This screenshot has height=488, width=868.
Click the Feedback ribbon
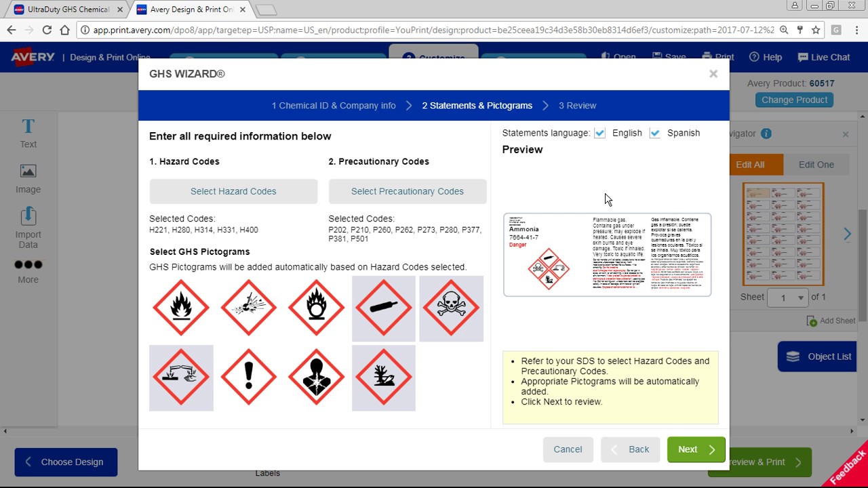pos(846,466)
